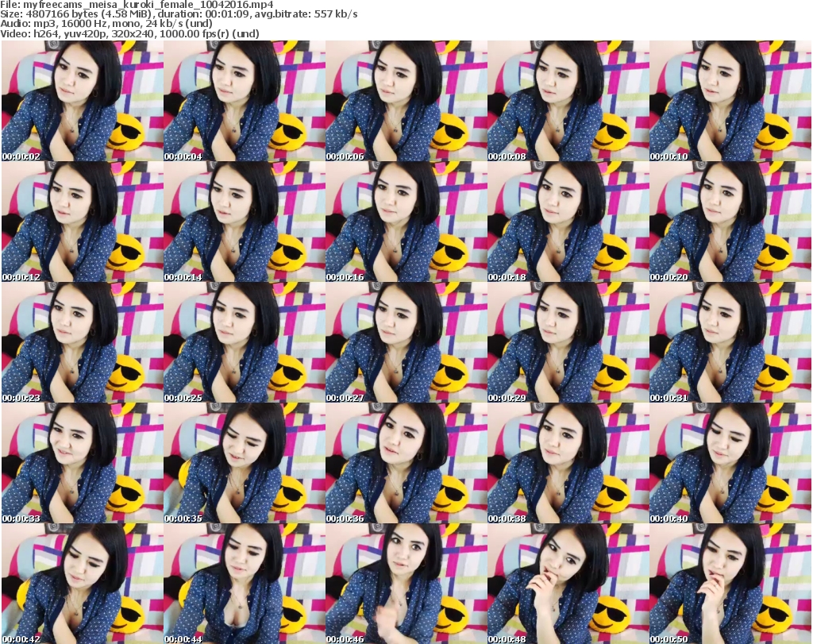This screenshot has height=644, width=813.
Task: Open the frame thumbnail stamped 00:00:04
Action: click(245, 101)
